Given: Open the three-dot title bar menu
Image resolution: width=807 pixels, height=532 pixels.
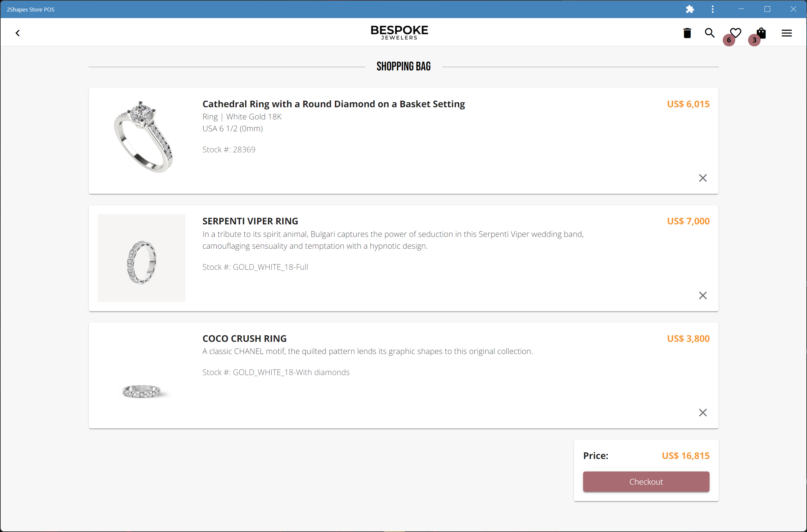Looking at the screenshot, I should [713, 9].
